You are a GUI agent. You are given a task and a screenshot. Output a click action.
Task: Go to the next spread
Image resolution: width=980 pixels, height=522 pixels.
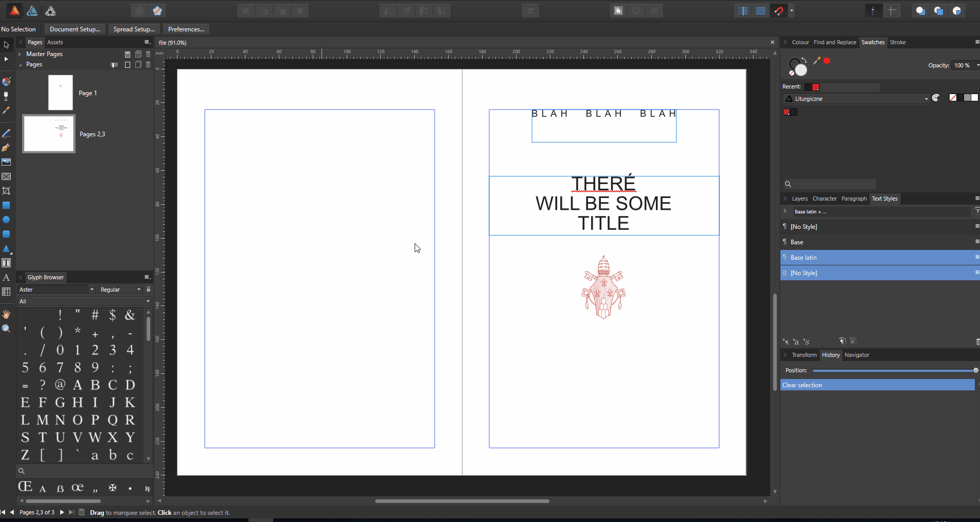[62, 512]
